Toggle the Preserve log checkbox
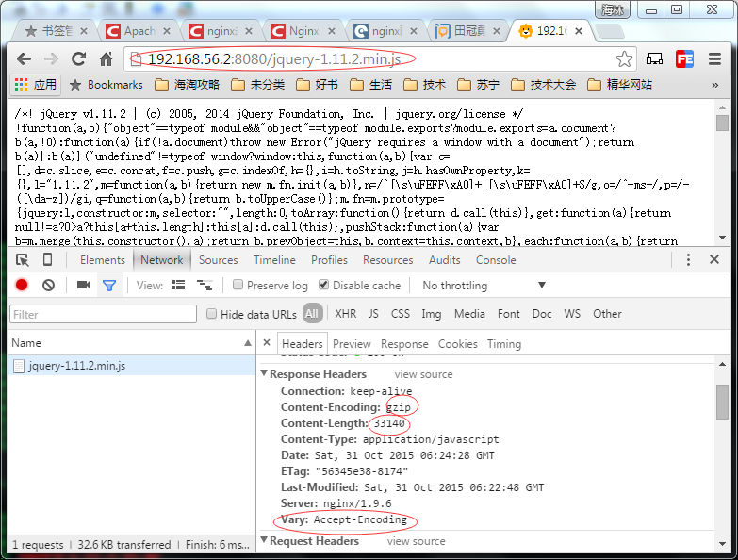 pyautogui.click(x=238, y=285)
